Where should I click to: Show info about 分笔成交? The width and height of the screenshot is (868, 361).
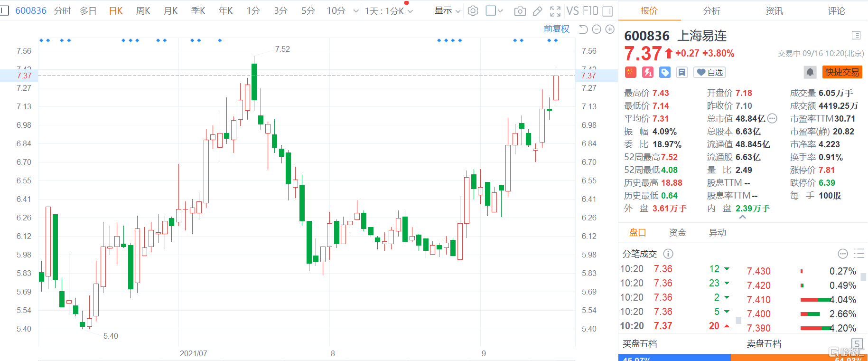pyautogui.click(x=668, y=254)
